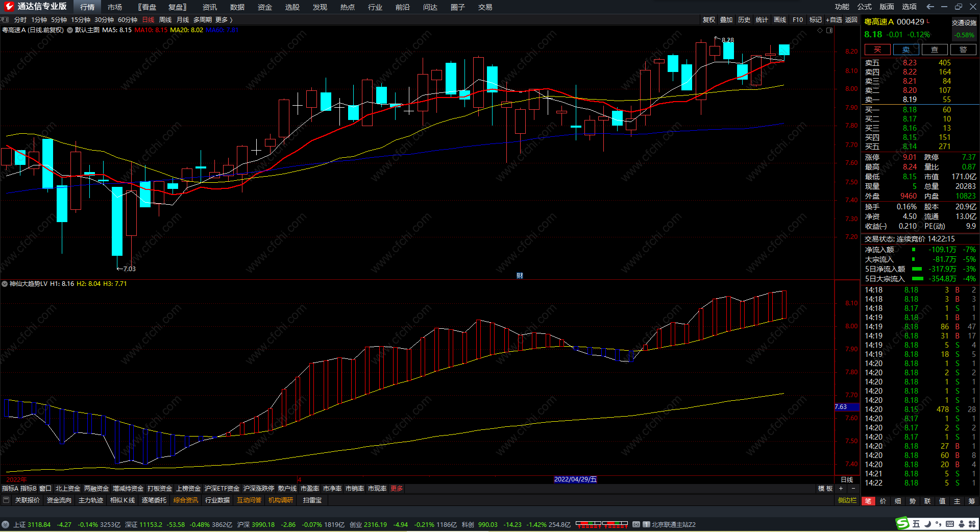Open the 选项 options menu

[x=910, y=7]
